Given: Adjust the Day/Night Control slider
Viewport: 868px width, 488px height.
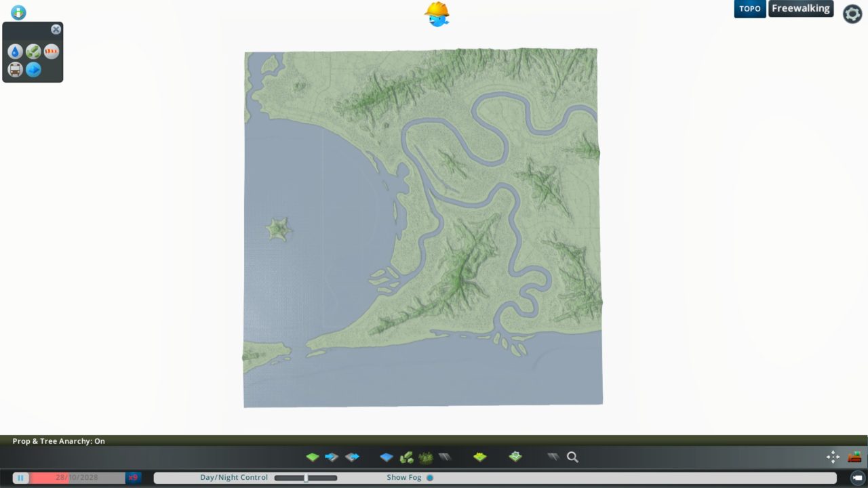Looking at the screenshot, I should 306,478.
